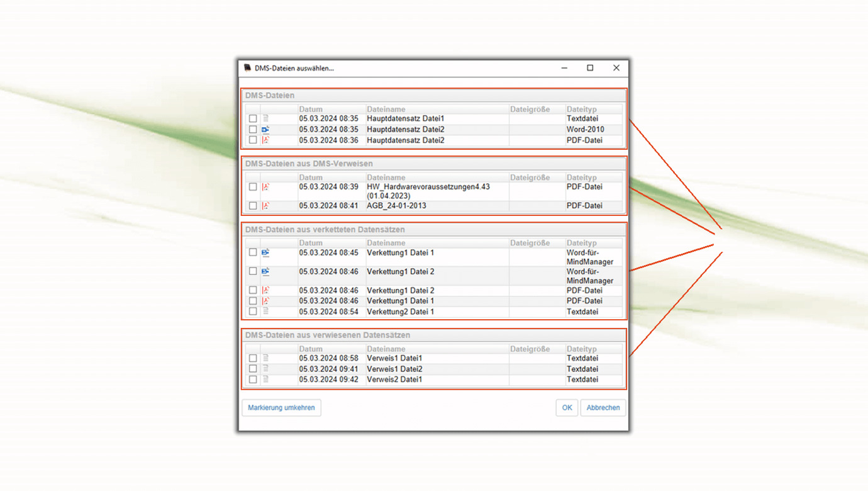The height and width of the screenshot is (491, 868).
Task: Enable the checkbox for Verkettung2 Datei 1
Action: click(253, 312)
